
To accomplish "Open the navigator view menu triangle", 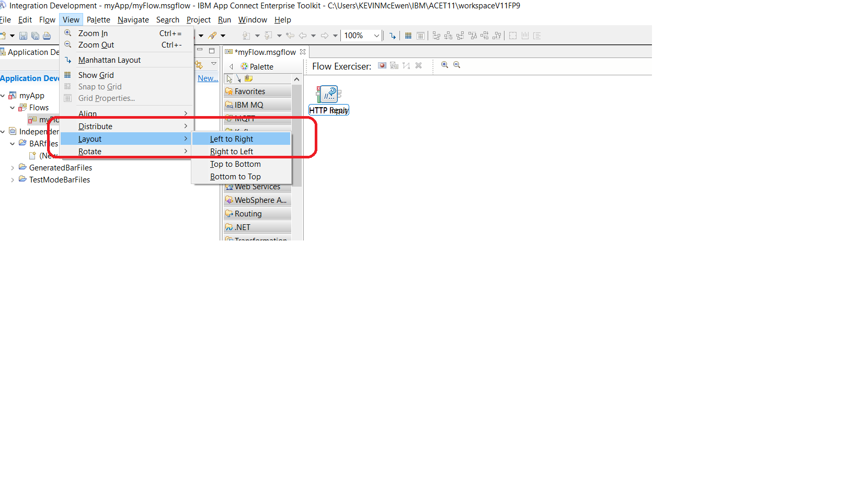I will [213, 64].
